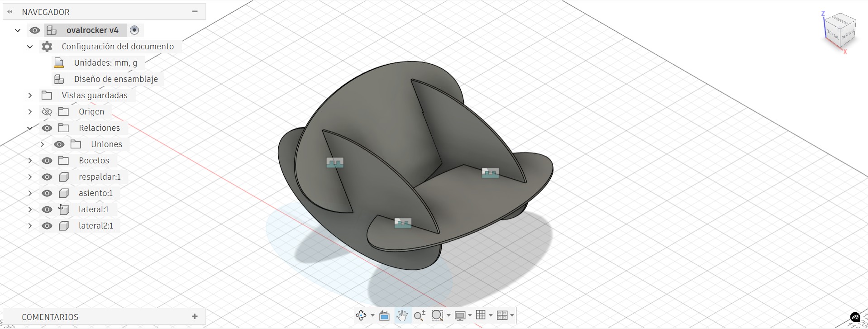Screen dimensions: 868x329
Task: Expand the respaldar:1 component
Action: click(30, 177)
